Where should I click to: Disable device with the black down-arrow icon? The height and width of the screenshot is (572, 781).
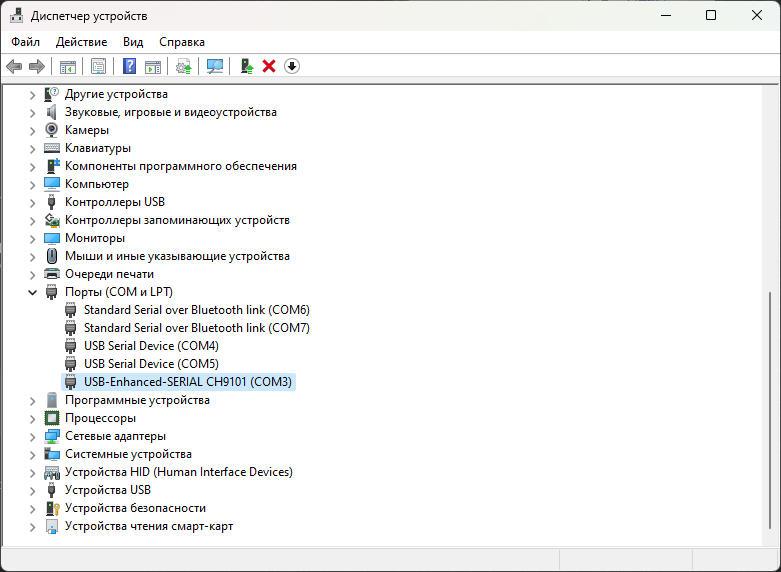(x=292, y=66)
